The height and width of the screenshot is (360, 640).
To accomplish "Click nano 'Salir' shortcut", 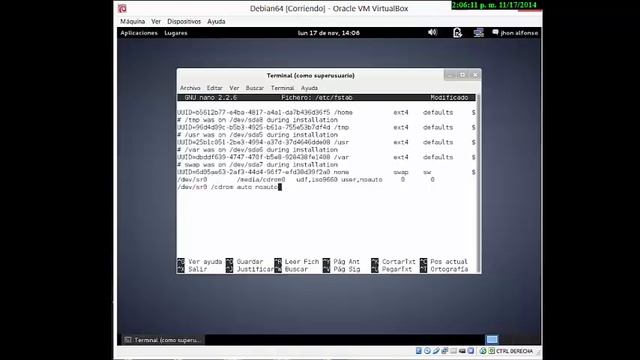I will 193,269.
